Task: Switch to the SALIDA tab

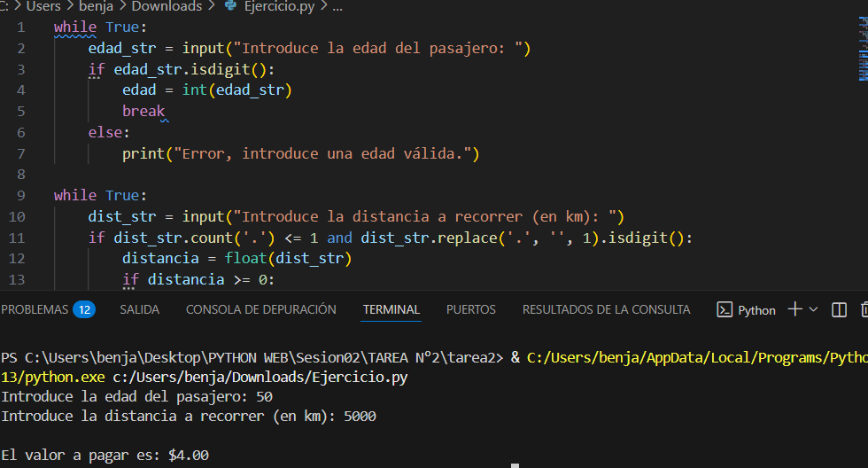Action: (140, 309)
